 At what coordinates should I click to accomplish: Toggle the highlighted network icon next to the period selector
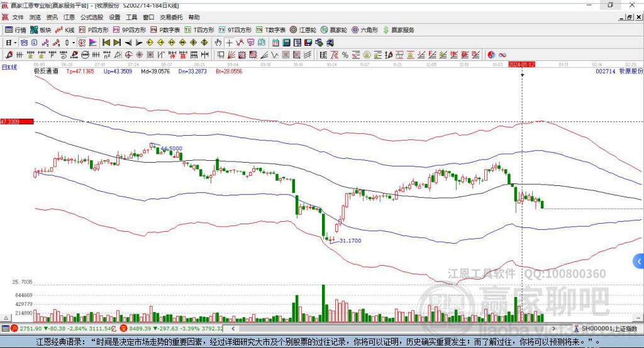tap(25, 43)
